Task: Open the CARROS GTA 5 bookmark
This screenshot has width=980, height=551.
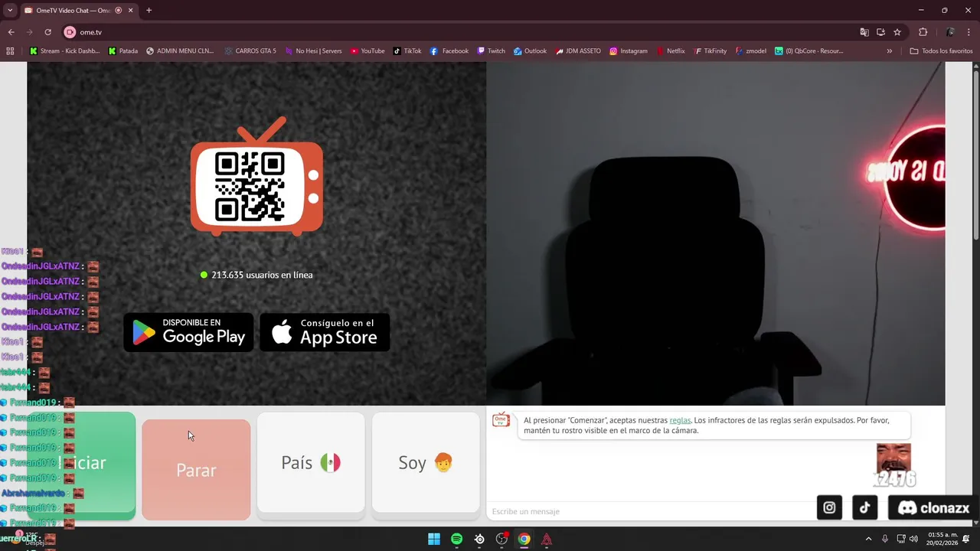Action: pos(250,51)
